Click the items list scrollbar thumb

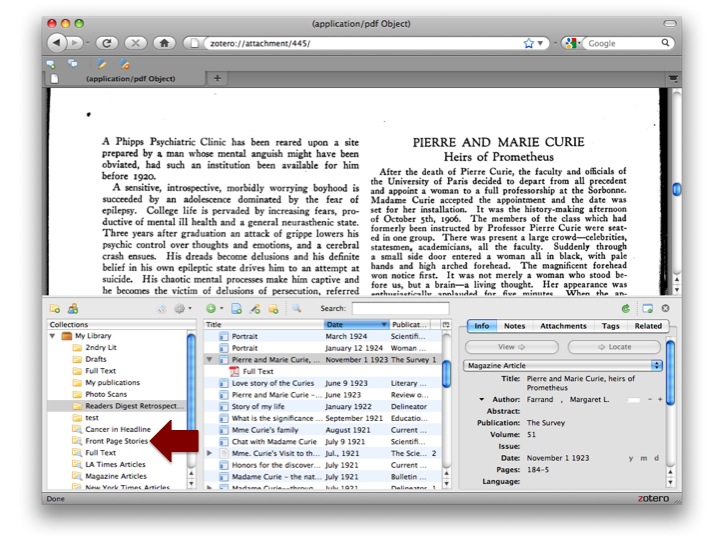(446, 374)
